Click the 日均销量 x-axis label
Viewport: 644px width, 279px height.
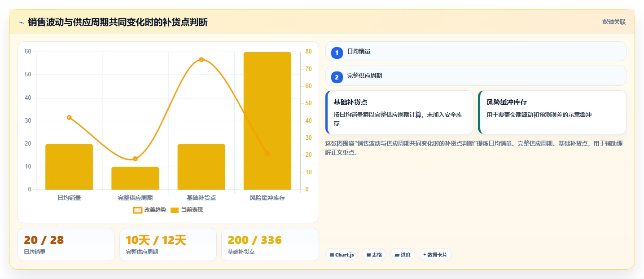coord(69,198)
